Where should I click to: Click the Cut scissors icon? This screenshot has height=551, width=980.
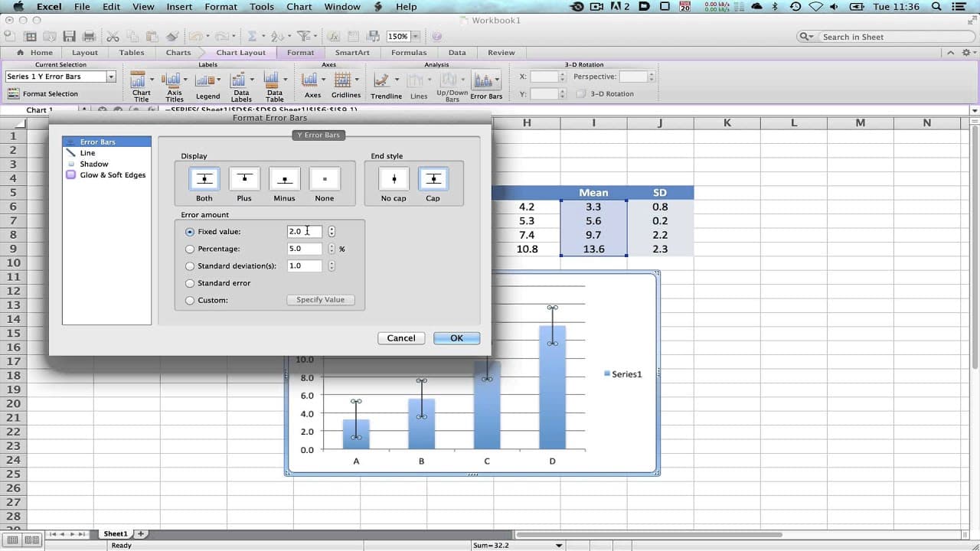[113, 36]
